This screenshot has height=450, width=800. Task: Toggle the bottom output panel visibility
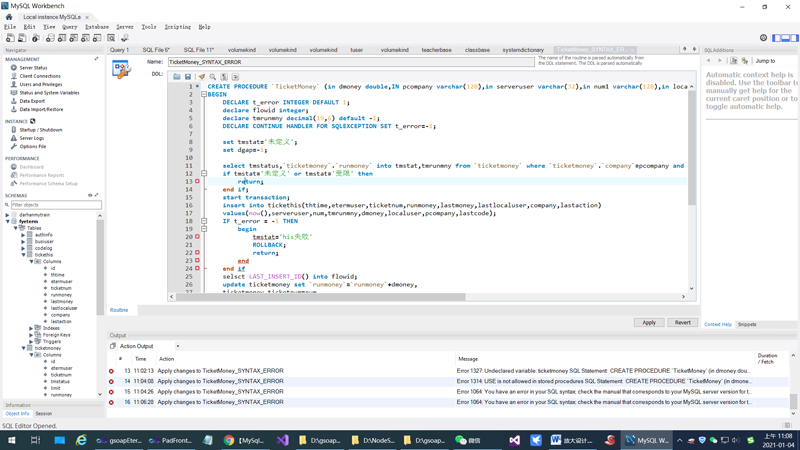click(x=785, y=38)
